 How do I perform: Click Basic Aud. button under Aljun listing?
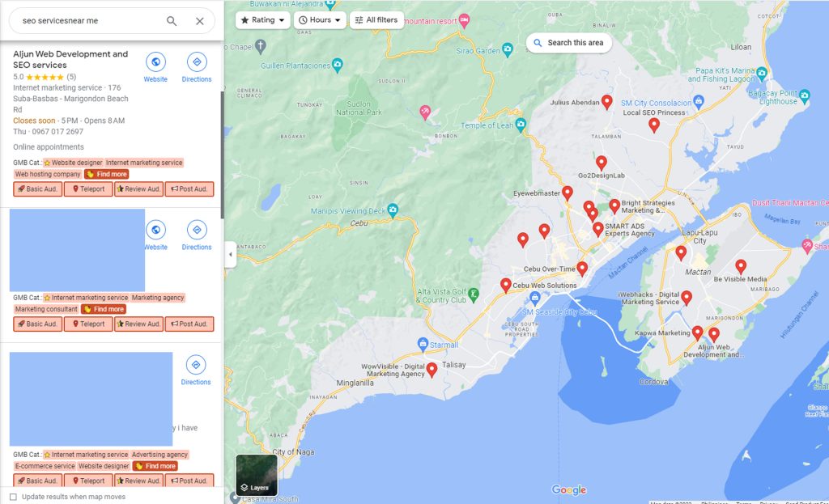[37, 189]
